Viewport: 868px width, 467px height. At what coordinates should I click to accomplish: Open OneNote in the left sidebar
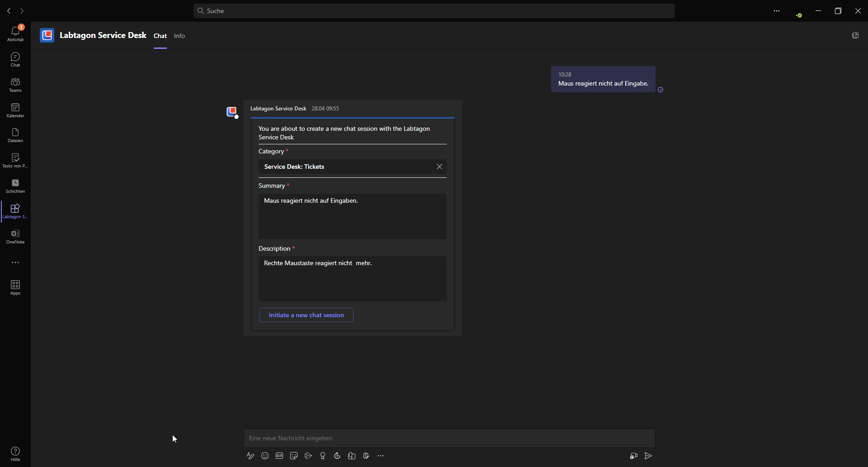15,236
